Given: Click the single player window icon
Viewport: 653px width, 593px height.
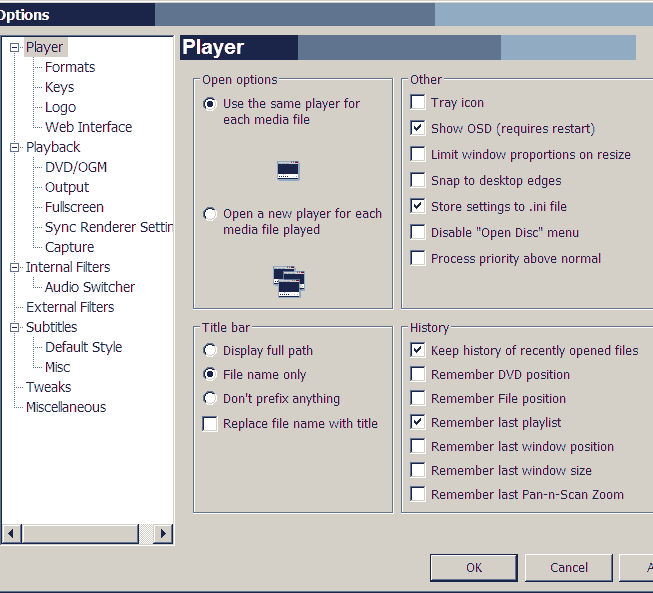Looking at the screenshot, I should tap(288, 171).
